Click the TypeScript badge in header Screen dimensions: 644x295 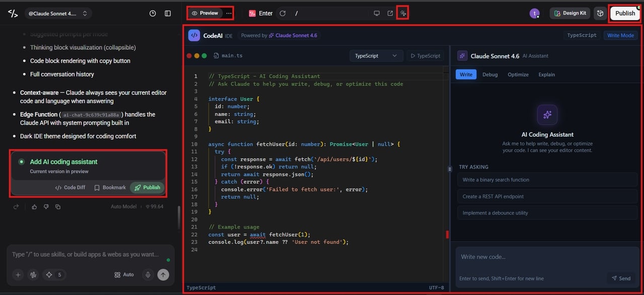point(582,36)
